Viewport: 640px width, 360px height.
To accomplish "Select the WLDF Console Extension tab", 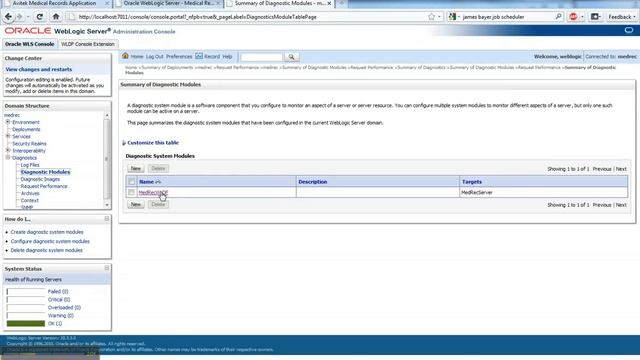I will [x=88, y=44].
